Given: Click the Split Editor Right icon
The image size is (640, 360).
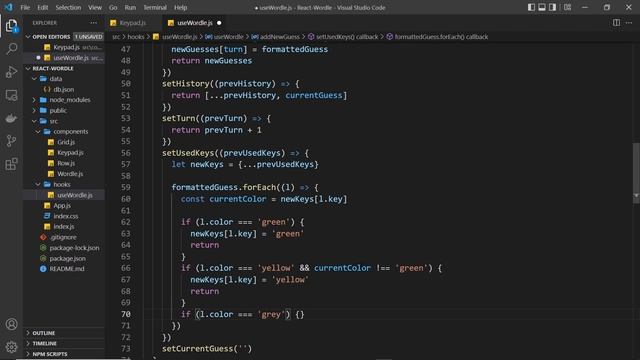Looking at the screenshot, I should [x=616, y=23].
